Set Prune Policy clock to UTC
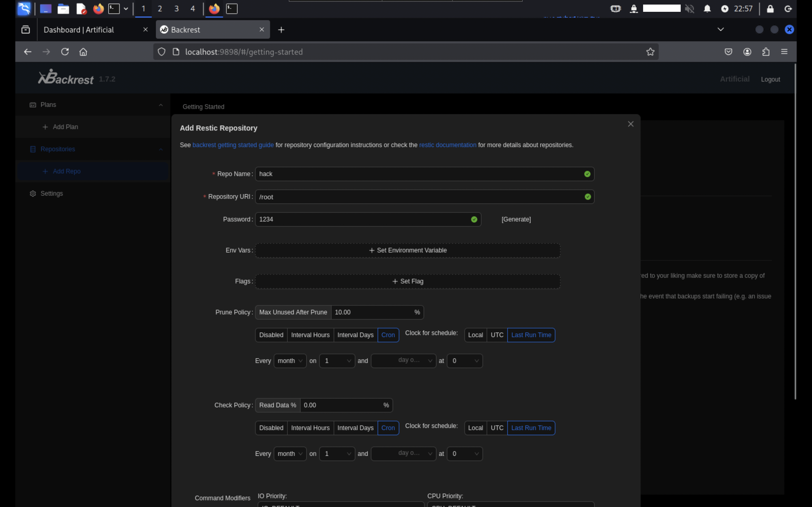Screen dimensions: 812x507 click(496, 335)
